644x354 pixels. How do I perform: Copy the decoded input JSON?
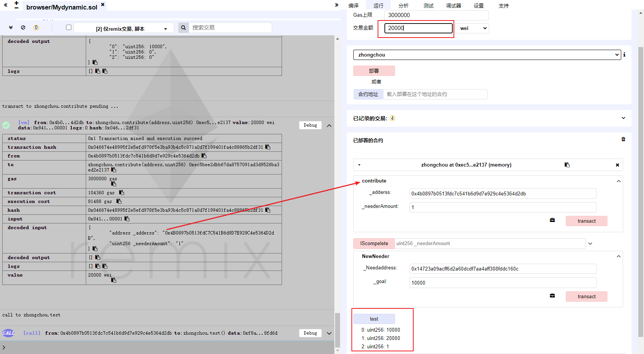click(95, 249)
